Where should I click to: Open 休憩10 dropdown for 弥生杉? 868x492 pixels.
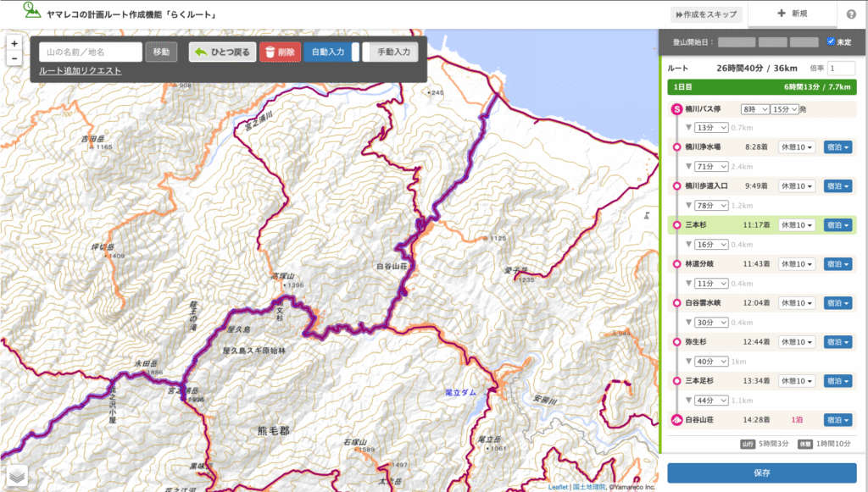tap(797, 342)
